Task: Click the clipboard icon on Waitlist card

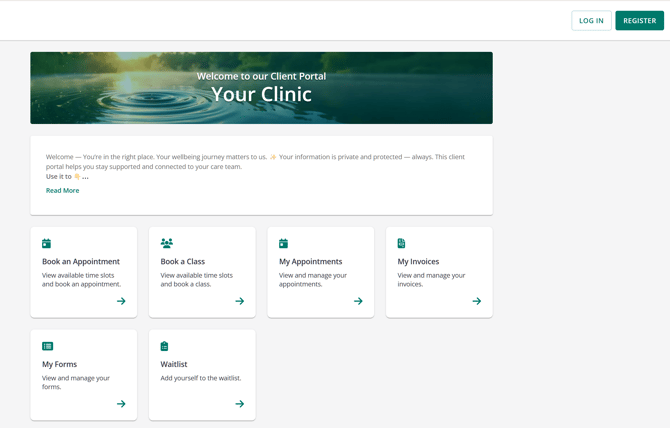Action: click(165, 346)
